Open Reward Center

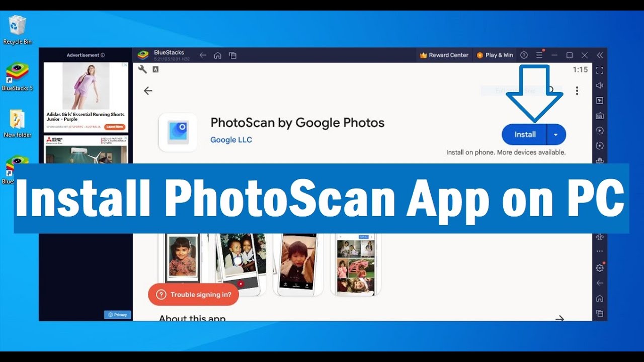444,55
